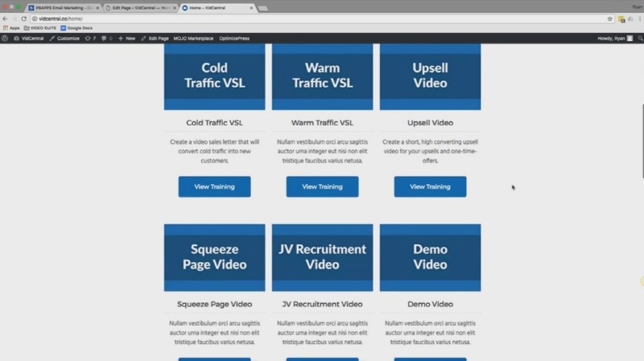Click the Ryan avatar in admin bar
Screen dimensions: 644x361
pos(630,38)
